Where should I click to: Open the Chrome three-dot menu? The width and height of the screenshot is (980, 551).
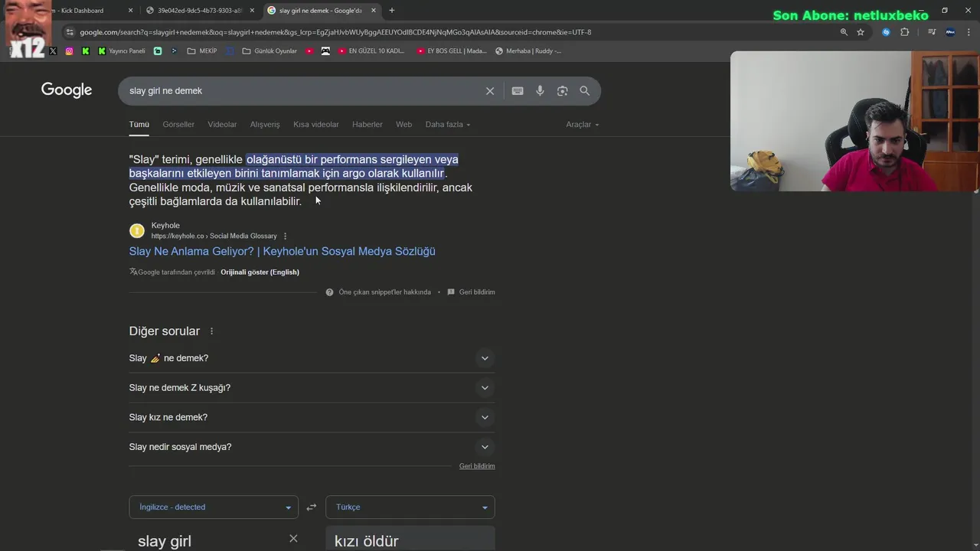(968, 32)
